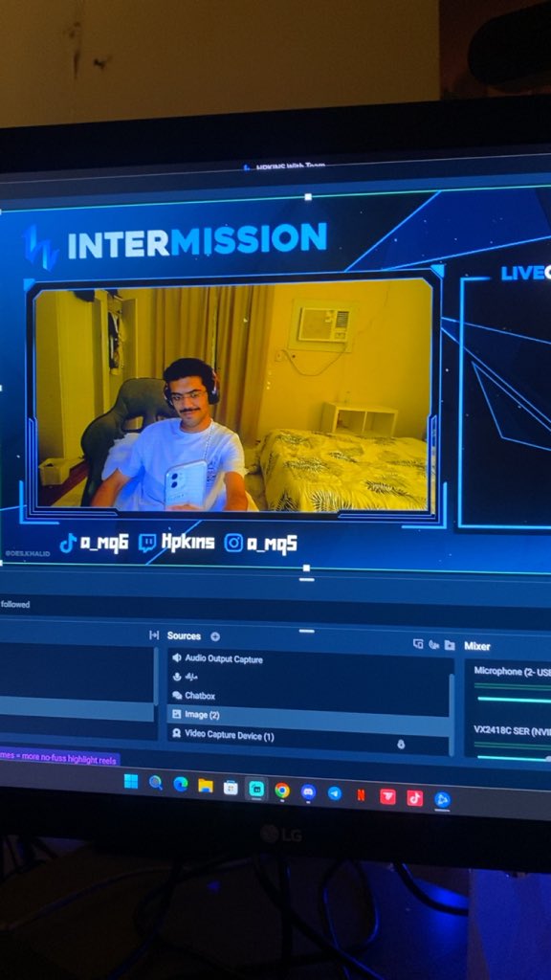The image size is (551, 980).
Task: Click the second icon left of Mixer
Action: 433,645
